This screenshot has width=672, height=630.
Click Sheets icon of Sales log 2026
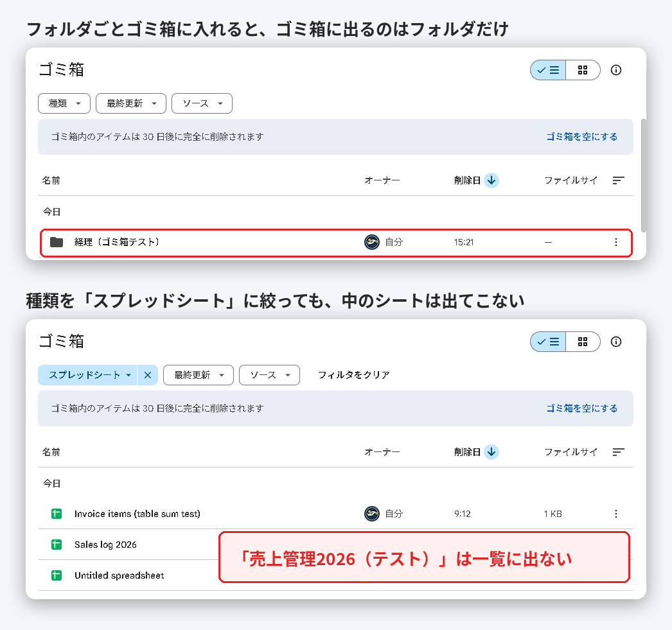[x=57, y=545]
